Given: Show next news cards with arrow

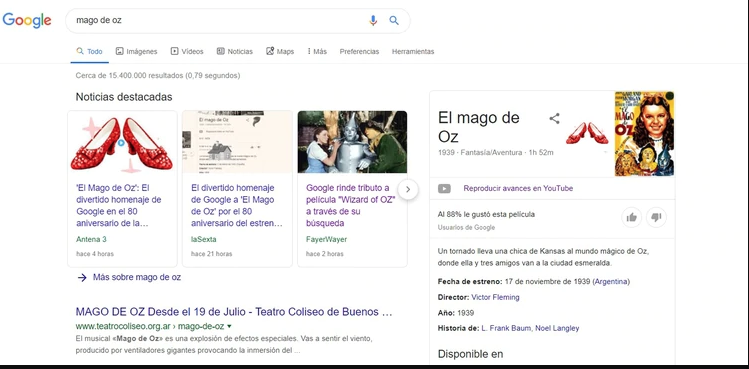Looking at the screenshot, I should pos(407,189).
